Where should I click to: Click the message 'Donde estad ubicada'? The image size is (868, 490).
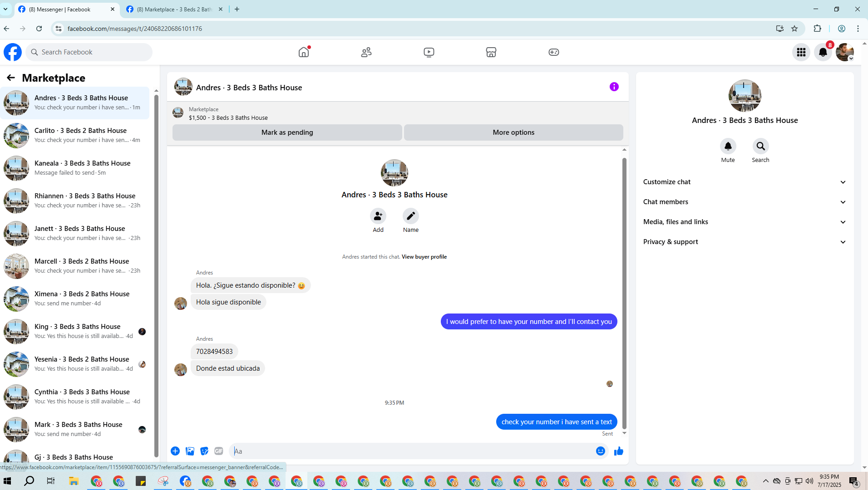(x=228, y=368)
